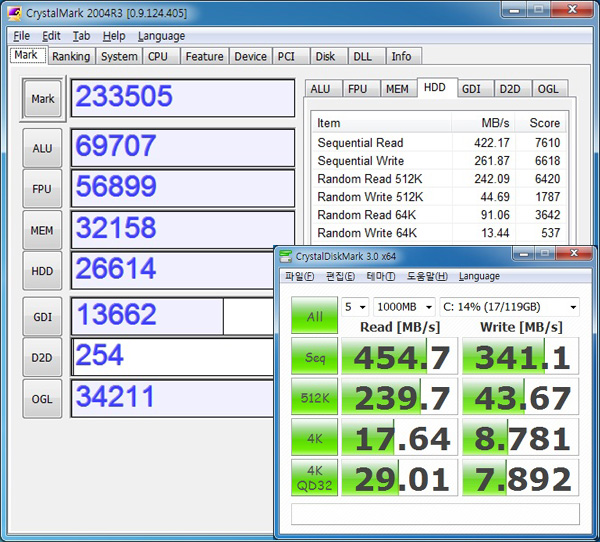Click the Item column header

tap(382, 123)
